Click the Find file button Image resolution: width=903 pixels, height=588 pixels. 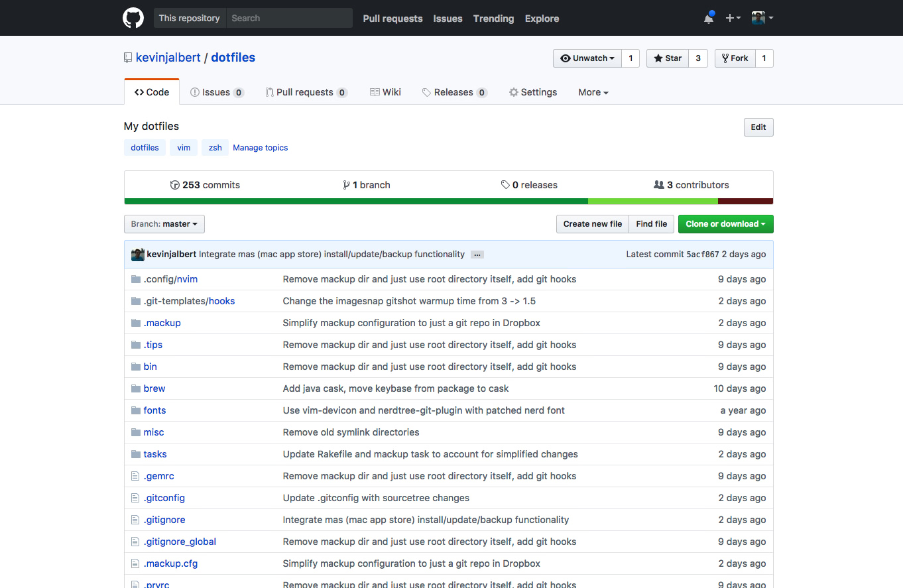(x=652, y=224)
